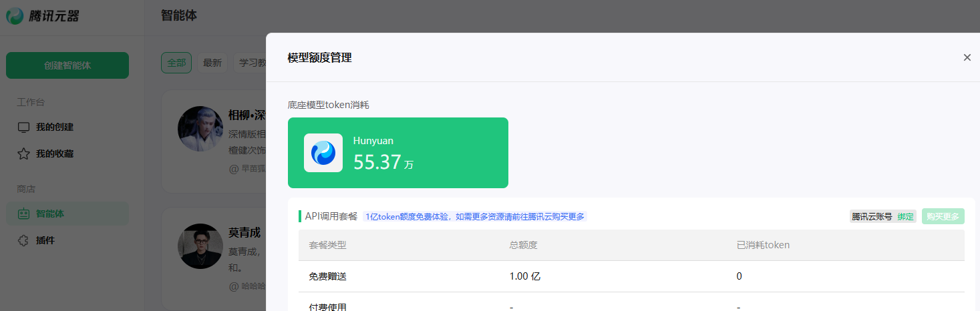The height and width of the screenshot is (311, 980).
Task: Select the 学习教 filter tab
Action: click(x=251, y=63)
